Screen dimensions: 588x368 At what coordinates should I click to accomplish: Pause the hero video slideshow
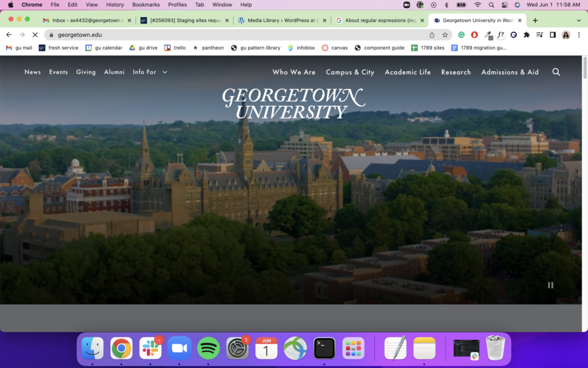[551, 285]
